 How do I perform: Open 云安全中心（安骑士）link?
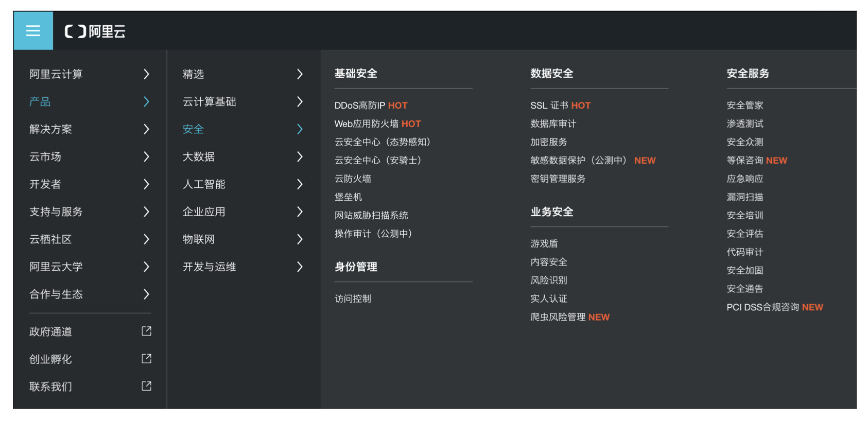point(378,160)
